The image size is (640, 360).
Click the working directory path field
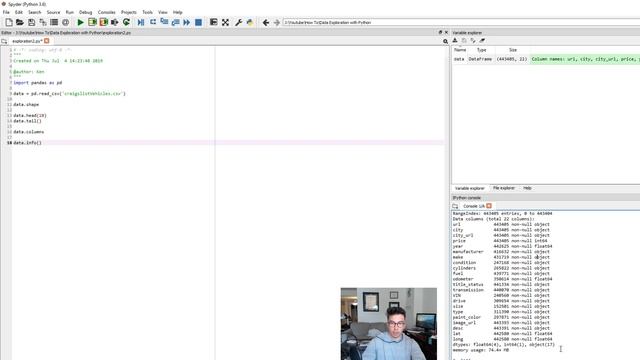[461, 22]
